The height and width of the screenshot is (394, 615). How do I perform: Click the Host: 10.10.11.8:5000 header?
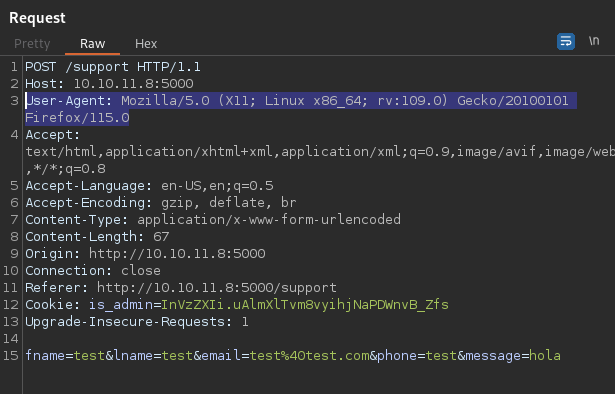[109, 84]
